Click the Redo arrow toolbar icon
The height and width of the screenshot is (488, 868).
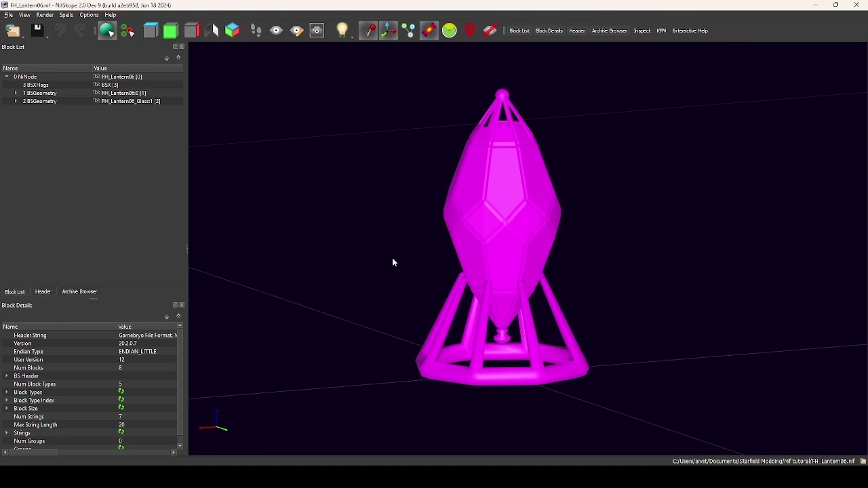click(81, 30)
